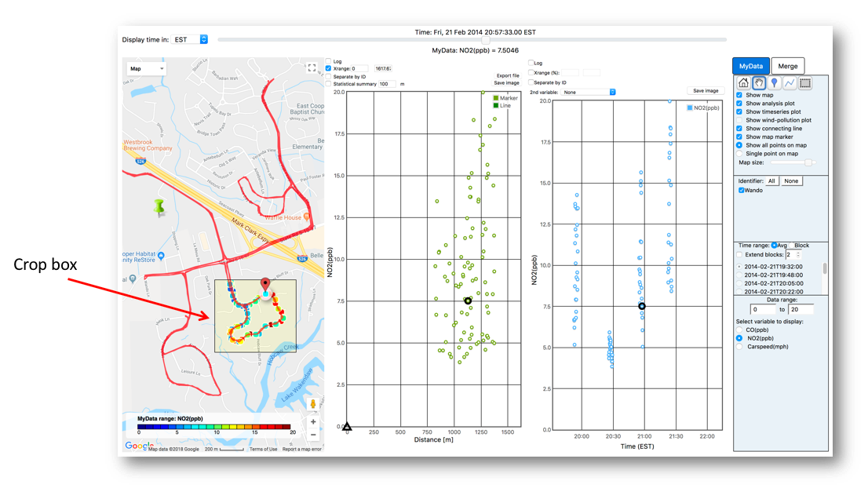This screenshot has width=868, height=488.
Task: Select the dotted crop box tool
Action: [805, 83]
